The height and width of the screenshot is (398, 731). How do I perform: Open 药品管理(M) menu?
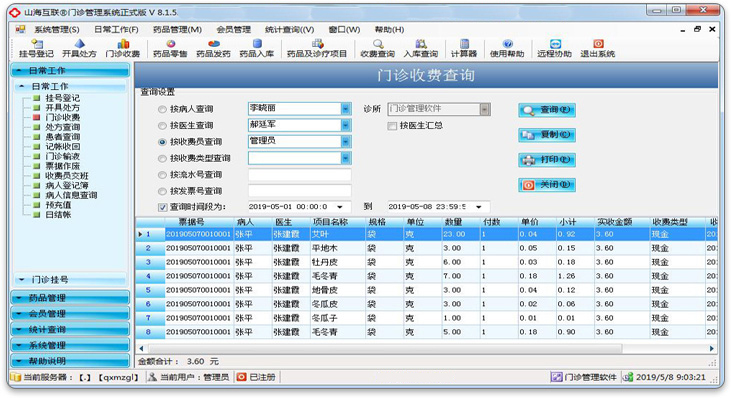tap(177, 30)
